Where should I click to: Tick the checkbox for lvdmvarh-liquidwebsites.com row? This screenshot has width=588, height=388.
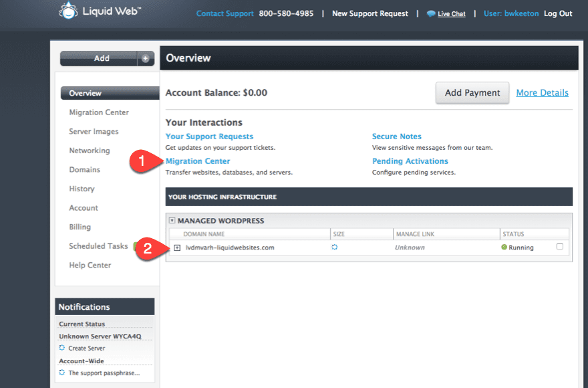(560, 246)
